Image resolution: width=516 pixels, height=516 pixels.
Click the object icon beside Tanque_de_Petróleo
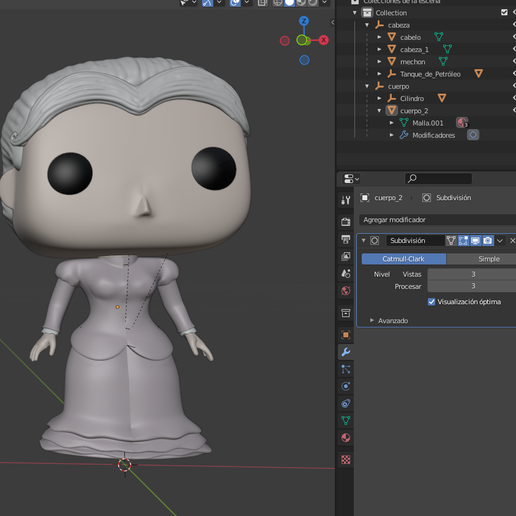479,74
